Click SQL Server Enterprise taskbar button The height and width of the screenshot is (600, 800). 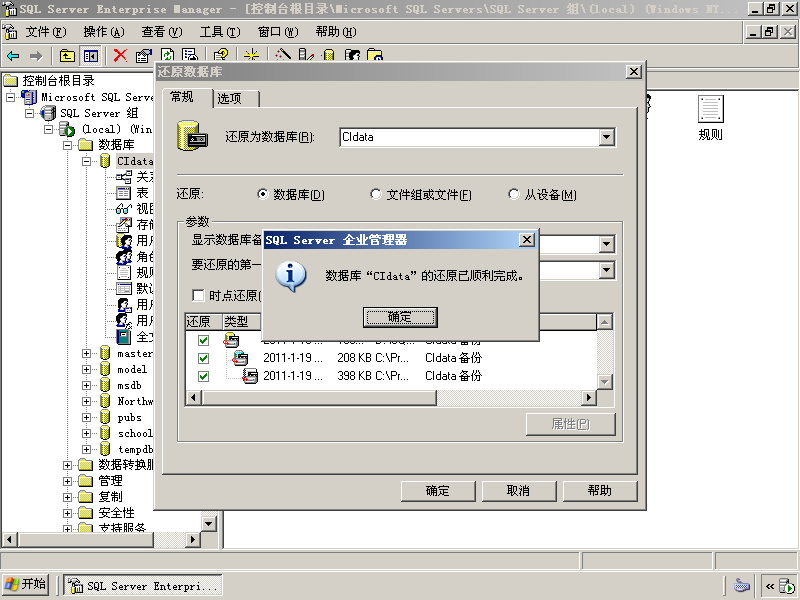pyautogui.click(x=143, y=586)
